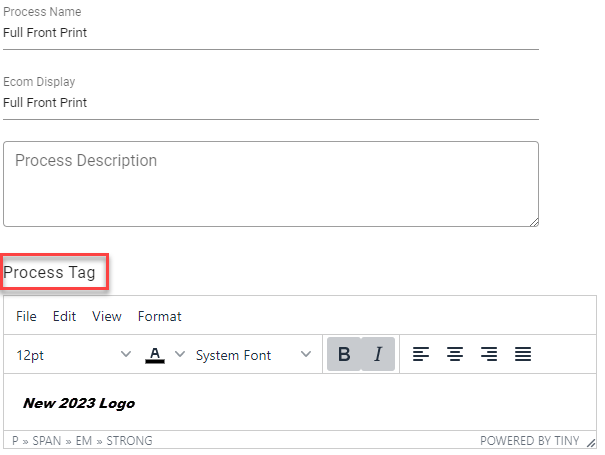Open the text color picker arrow
The image size is (605, 455).
coord(180,354)
